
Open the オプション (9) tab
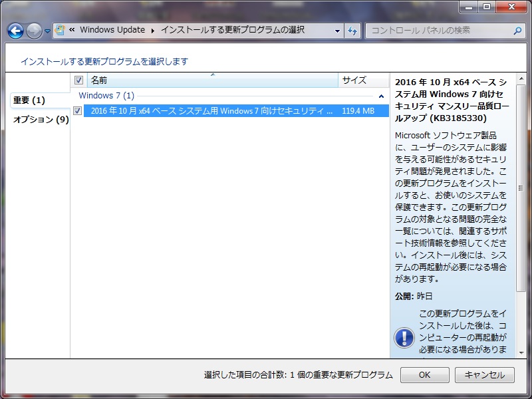(41, 120)
